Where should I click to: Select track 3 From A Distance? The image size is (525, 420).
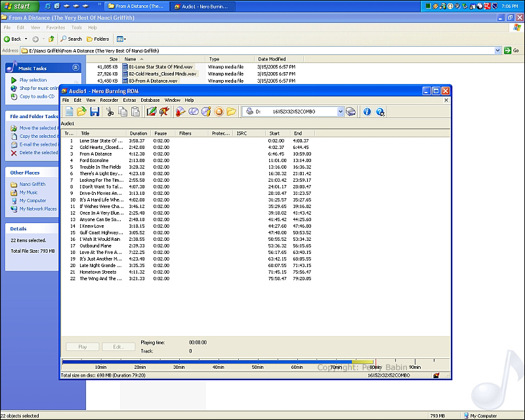[95, 154]
